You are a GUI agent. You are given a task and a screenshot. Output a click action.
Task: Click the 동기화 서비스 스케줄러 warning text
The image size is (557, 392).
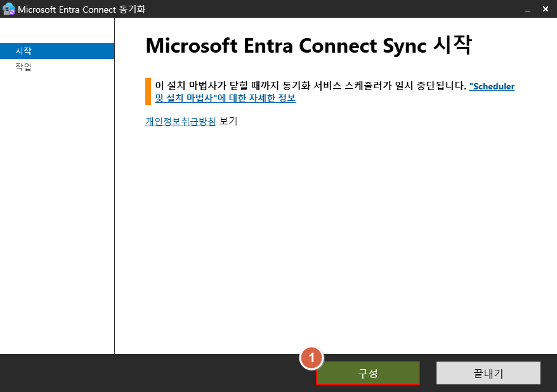310,86
